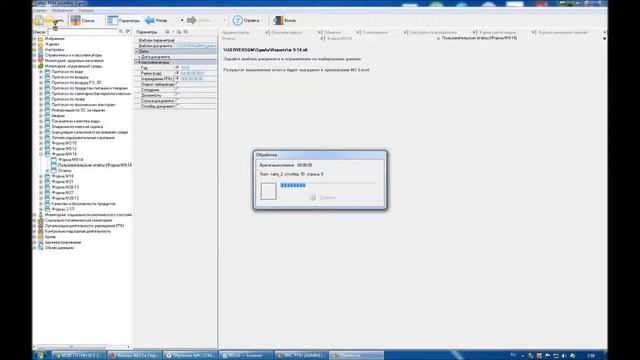Screen dimensions: 640x360
Task: Toggle the Район (код) checkbox
Action: click(x=178, y=73)
